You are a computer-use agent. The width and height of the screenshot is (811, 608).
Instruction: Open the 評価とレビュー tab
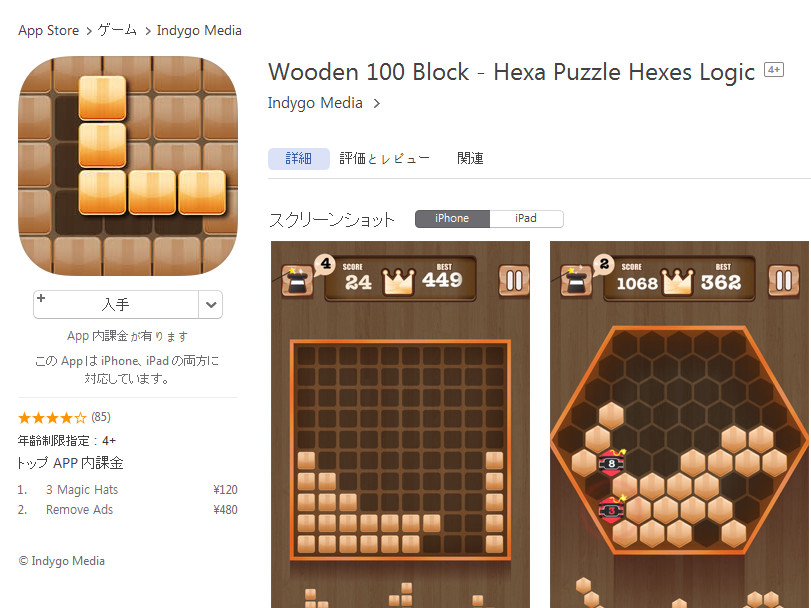coord(384,158)
